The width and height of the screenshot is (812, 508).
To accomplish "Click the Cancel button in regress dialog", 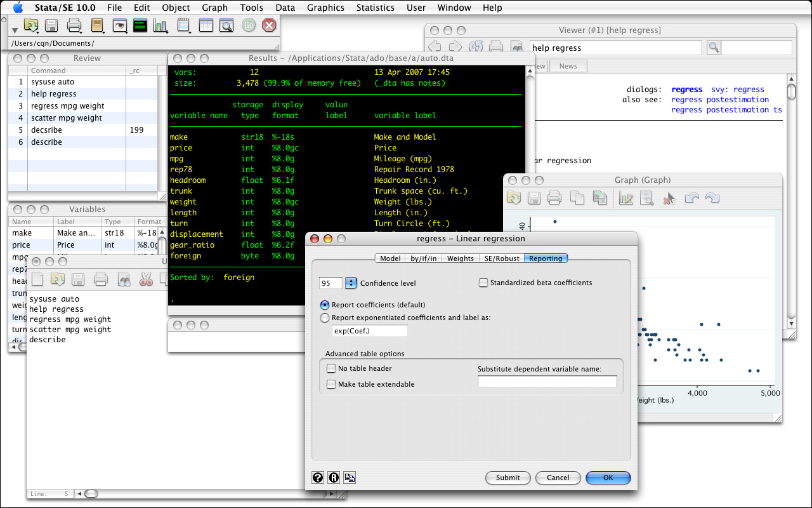I will pos(558,478).
